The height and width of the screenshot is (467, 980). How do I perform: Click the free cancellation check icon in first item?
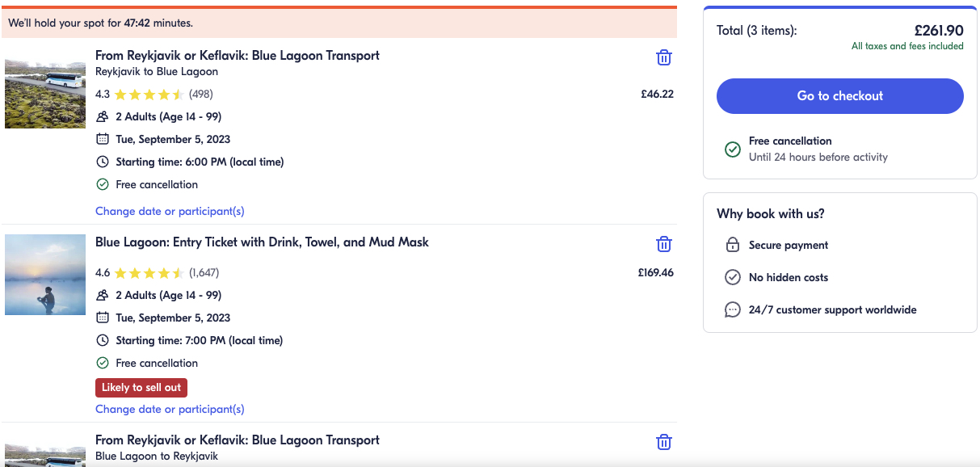click(103, 184)
